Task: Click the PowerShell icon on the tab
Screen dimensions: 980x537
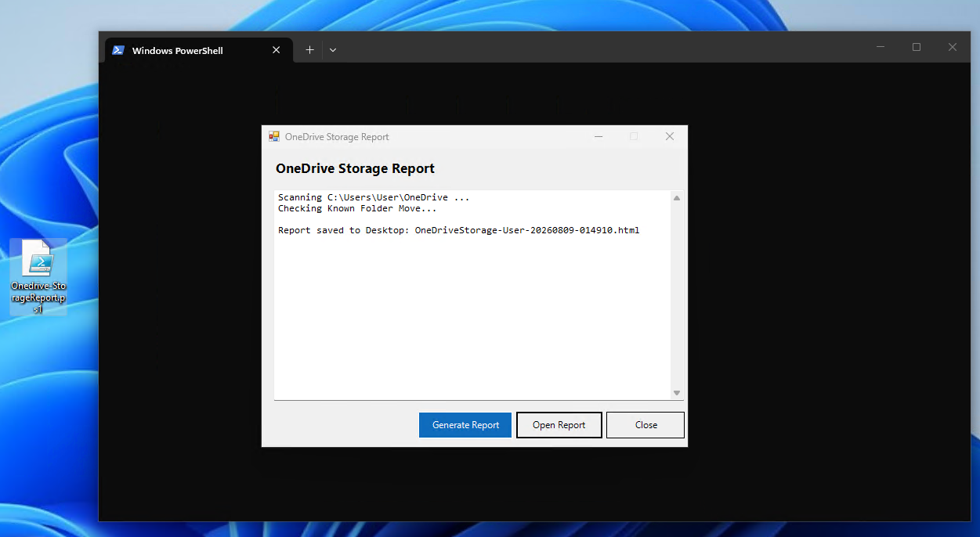Action: [x=118, y=50]
